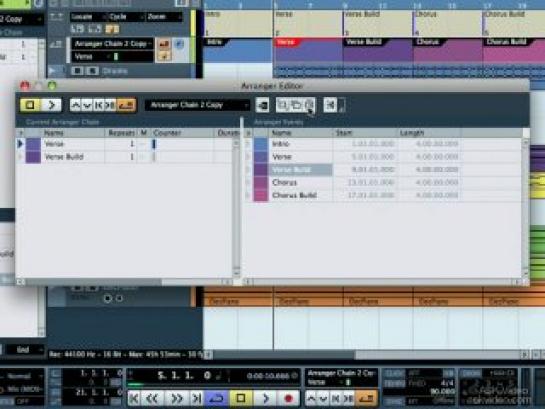The image size is (545, 409).
Task: Click the Name column header in Arranger Events
Action: point(300,133)
